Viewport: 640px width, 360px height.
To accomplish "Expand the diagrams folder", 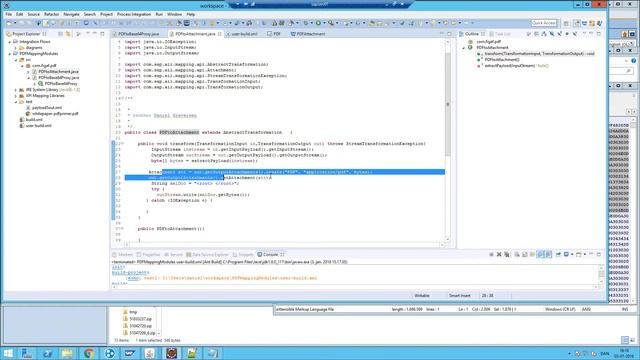I will pyautogui.click(x=16, y=48).
